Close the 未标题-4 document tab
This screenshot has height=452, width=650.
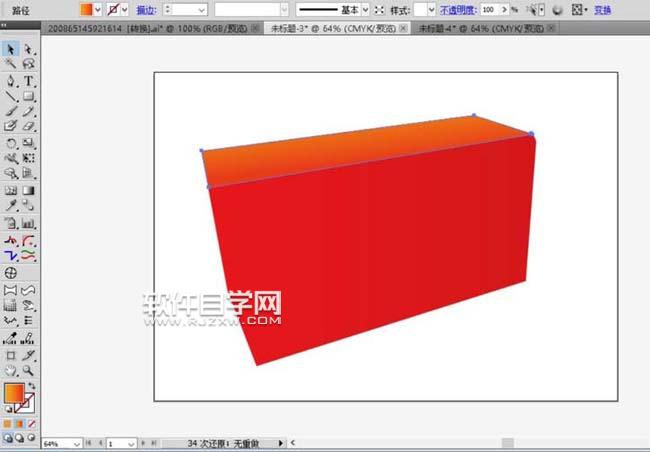pos(551,28)
